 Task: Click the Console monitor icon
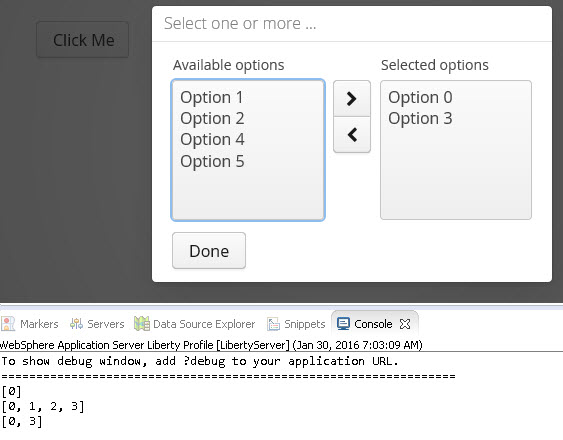click(343, 324)
